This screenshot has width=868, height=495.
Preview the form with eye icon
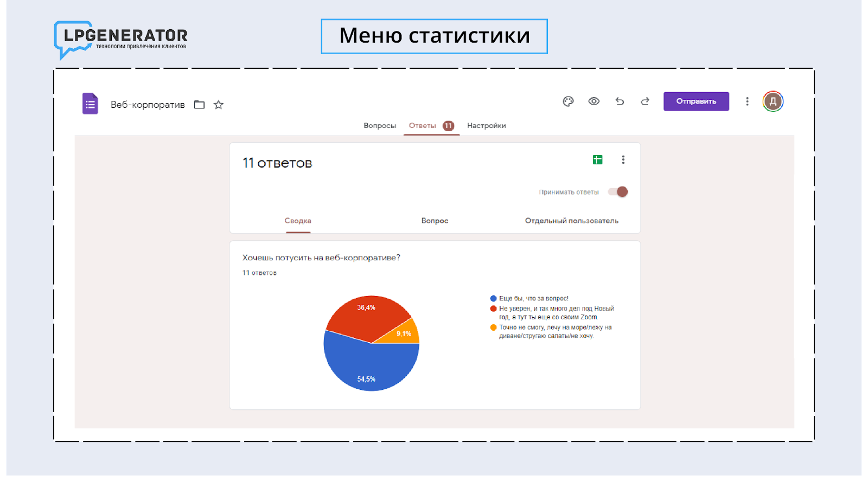click(x=594, y=101)
